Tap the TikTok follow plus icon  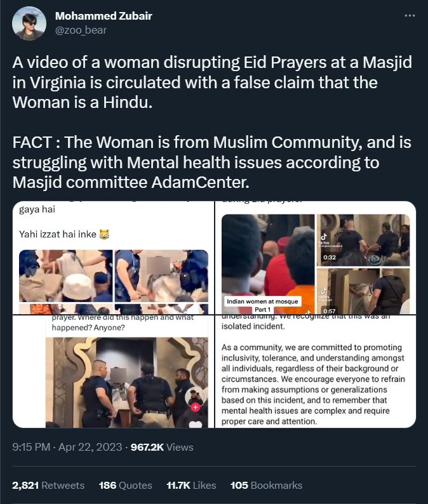pyautogui.click(x=195, y=407)
